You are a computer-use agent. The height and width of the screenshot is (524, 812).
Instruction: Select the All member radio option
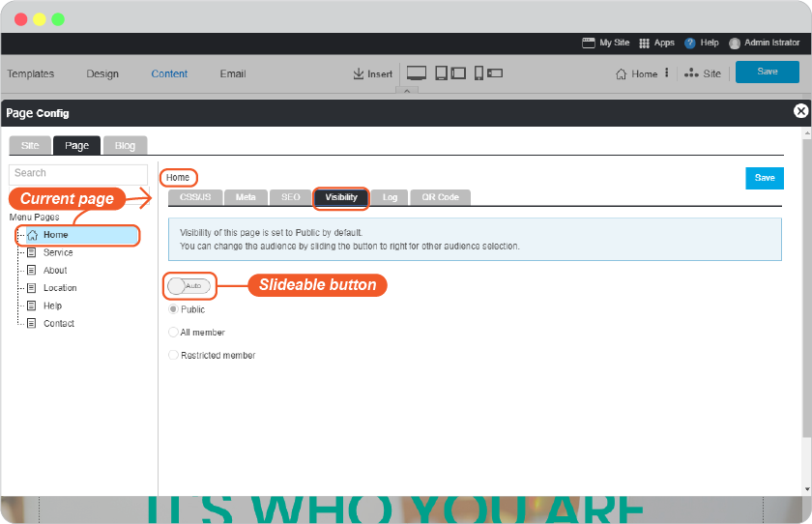click(173, 332)
